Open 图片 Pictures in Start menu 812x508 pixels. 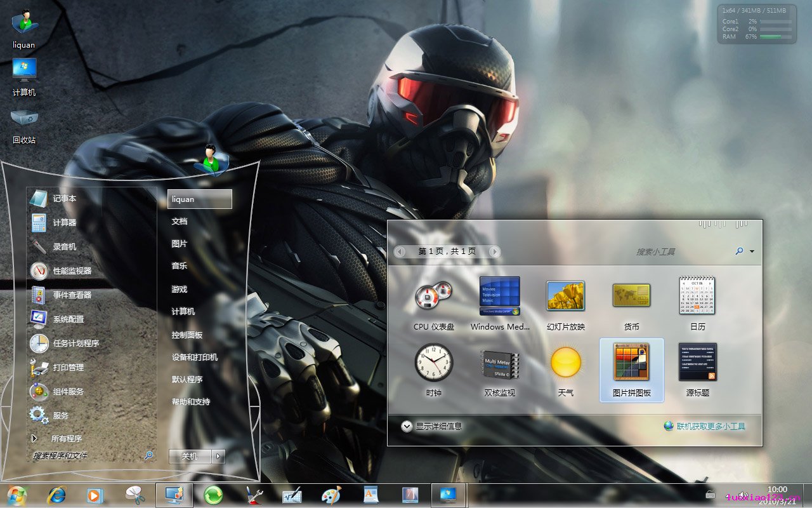[x=180, y=244]
